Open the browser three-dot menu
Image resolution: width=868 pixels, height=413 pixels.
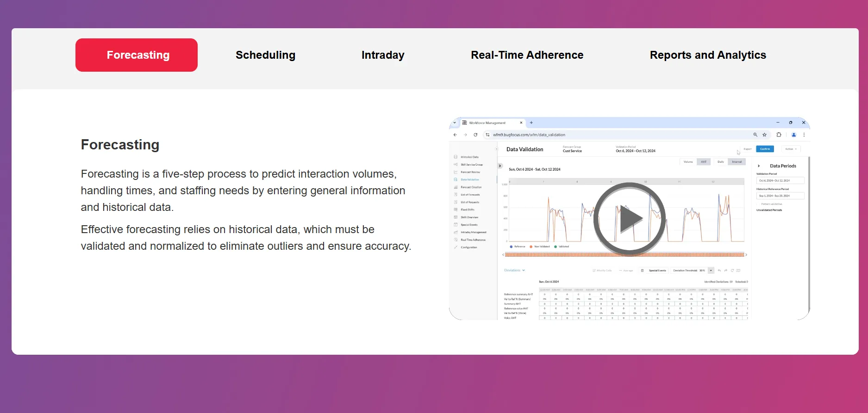(804, 135)
